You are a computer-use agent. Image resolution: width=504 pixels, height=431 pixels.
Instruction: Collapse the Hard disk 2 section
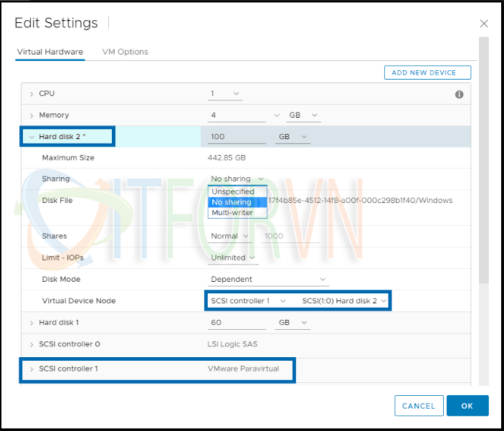coord(32,137)
